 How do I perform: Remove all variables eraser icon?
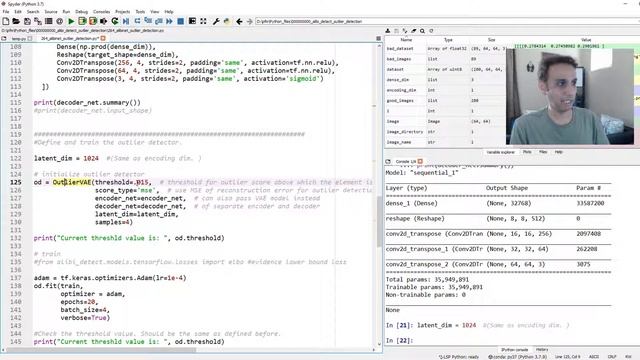click(x=413, y=31)
